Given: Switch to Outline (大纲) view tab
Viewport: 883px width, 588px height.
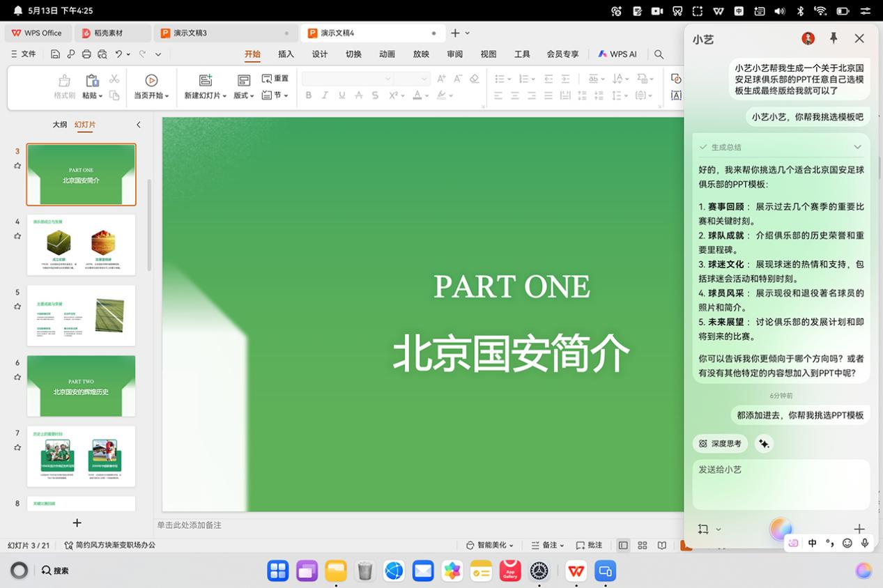Looking at the screenshot, I should pos(60,125).
